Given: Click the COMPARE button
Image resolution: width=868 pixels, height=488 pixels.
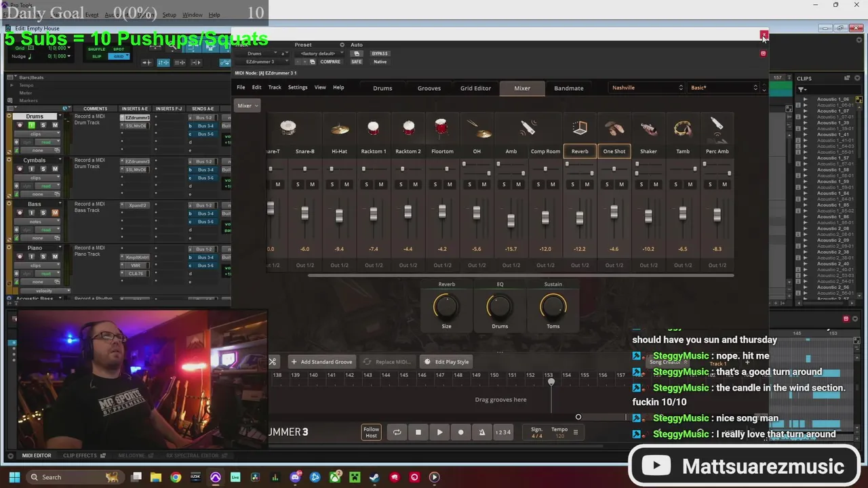Looking at the screenshot, I should (330, 62).
